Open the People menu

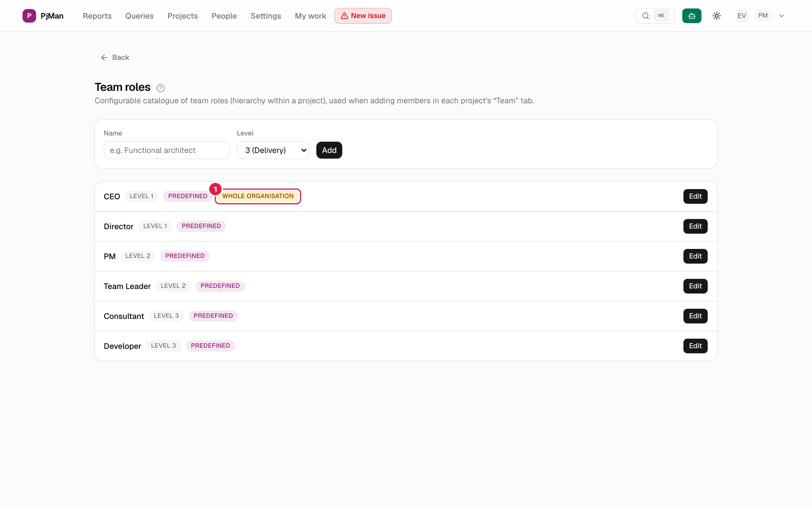click(224, 16)
